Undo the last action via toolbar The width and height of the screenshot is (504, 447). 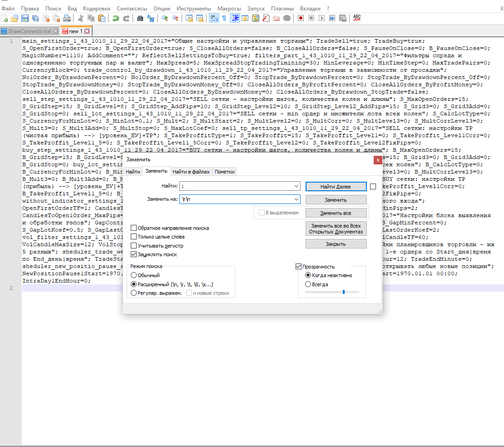coord(116,18)
